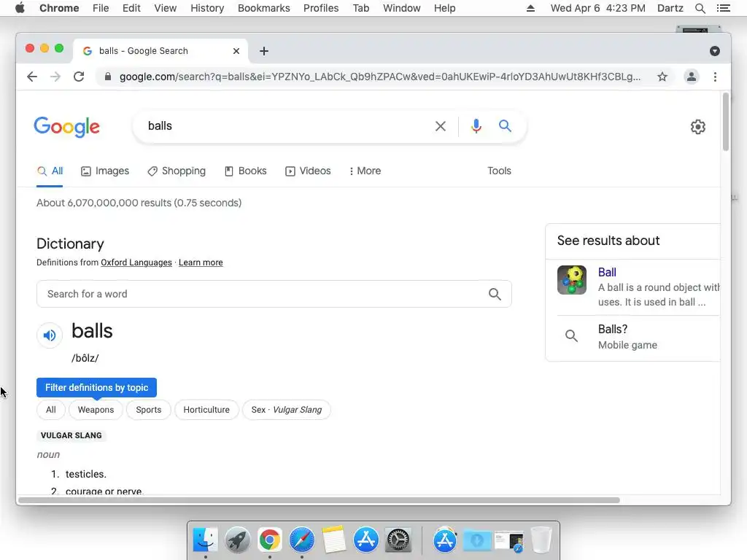The width and height of the screenshot is (747, 560).
Task: Click the Balls? search magnifier icon
Action: [571, 336]
